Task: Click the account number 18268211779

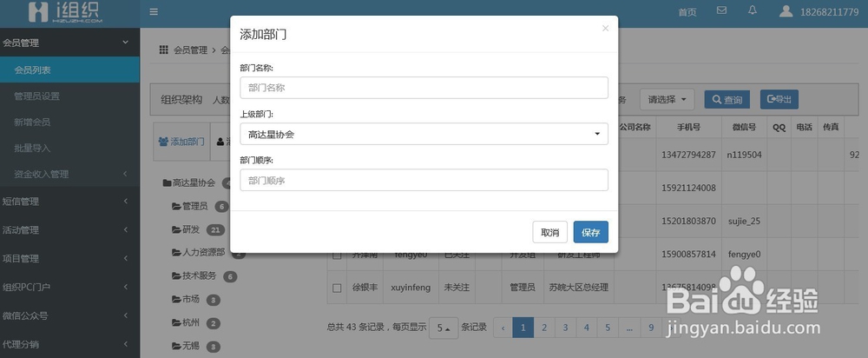Action: (x=829, y=11)
